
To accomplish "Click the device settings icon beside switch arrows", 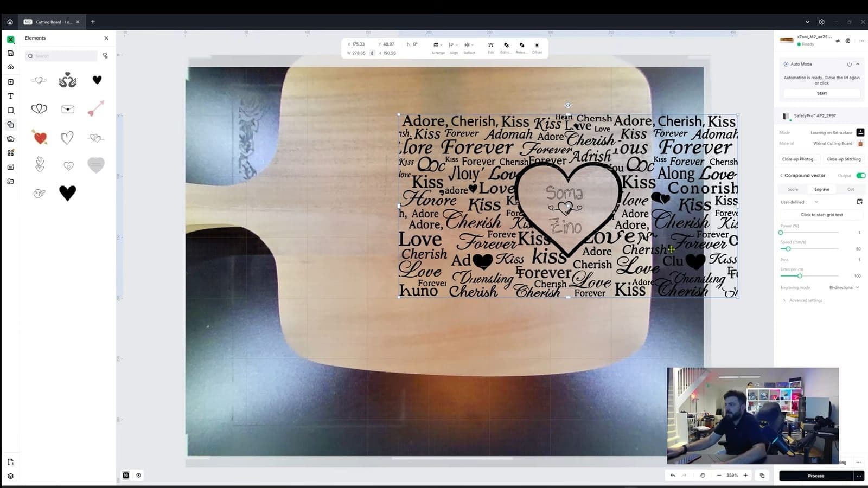I will click(x=848, y=41).
